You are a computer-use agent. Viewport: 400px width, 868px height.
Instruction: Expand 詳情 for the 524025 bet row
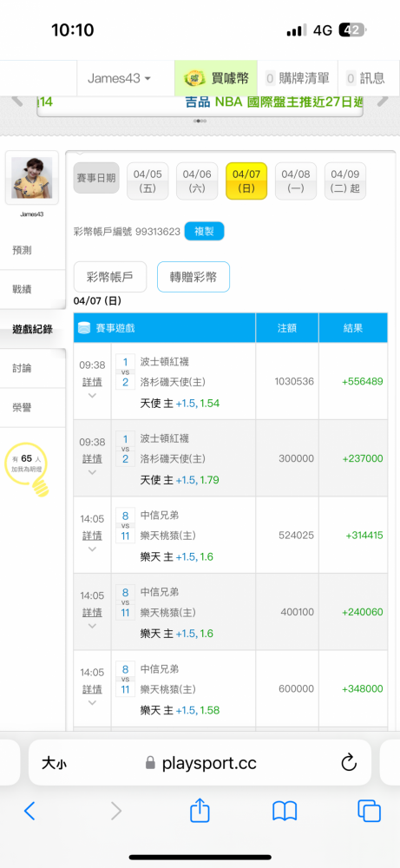click(x=92, y=536)
